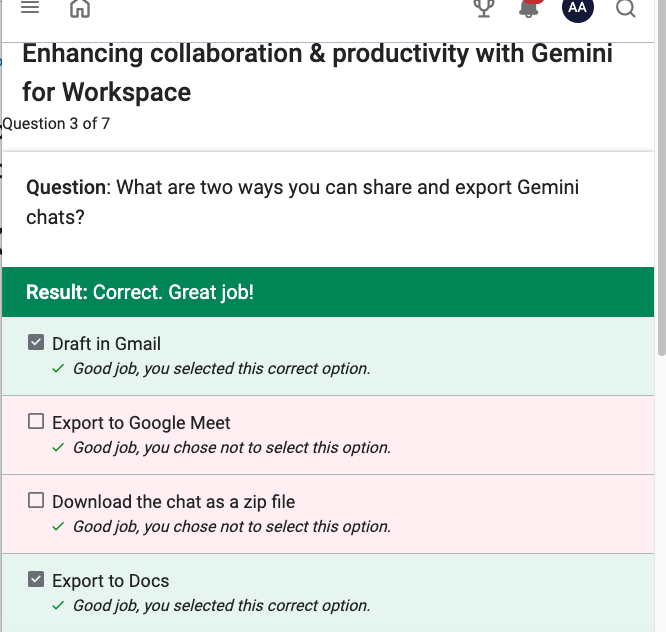Go to the home page icon

[80, 8]
